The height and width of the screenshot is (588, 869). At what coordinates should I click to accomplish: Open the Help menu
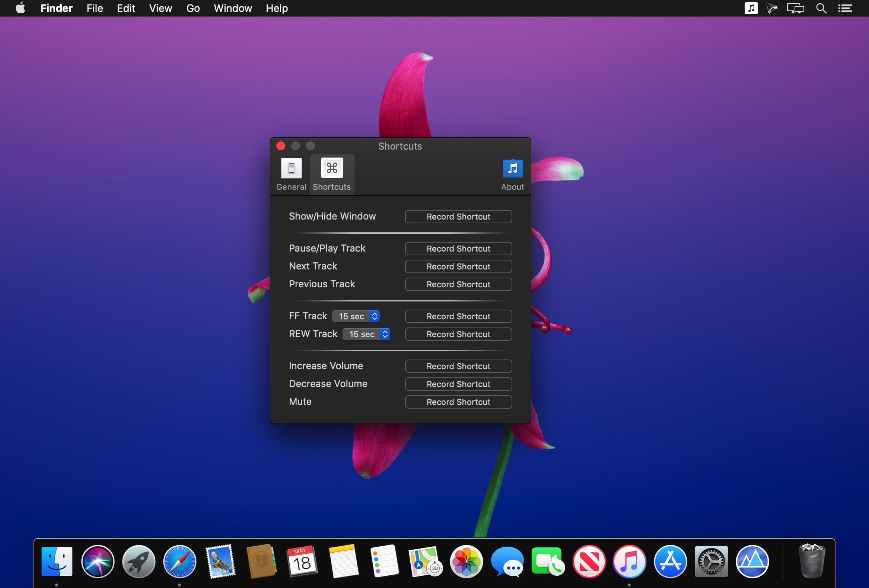277,8
